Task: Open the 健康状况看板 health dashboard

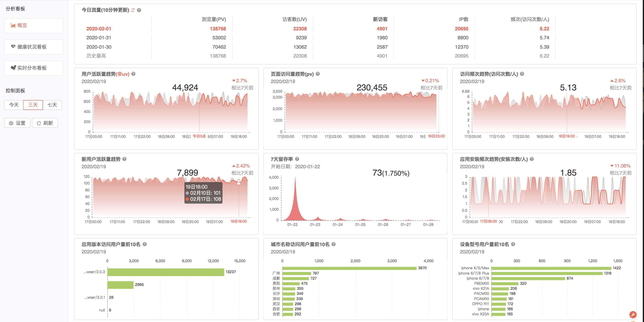Action: click(x=33, y=47)
